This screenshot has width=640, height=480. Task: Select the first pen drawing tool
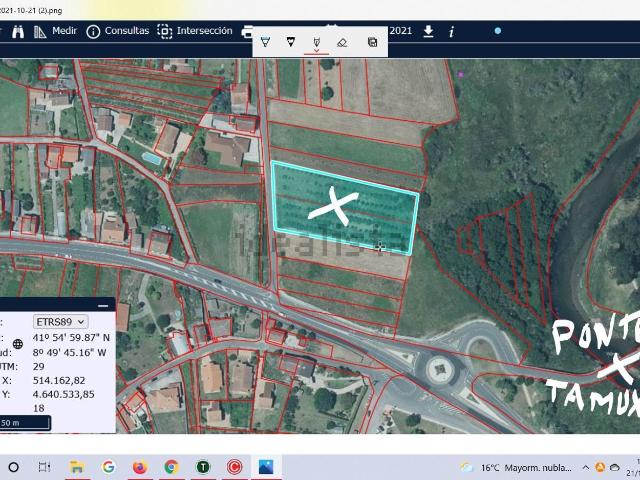[x=265, y=42]
